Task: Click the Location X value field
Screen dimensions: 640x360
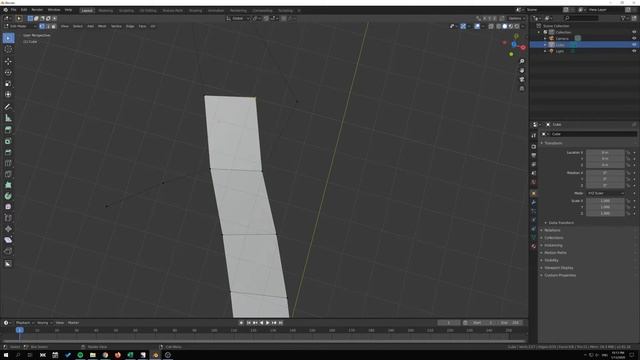Action: tap(605, 153)
